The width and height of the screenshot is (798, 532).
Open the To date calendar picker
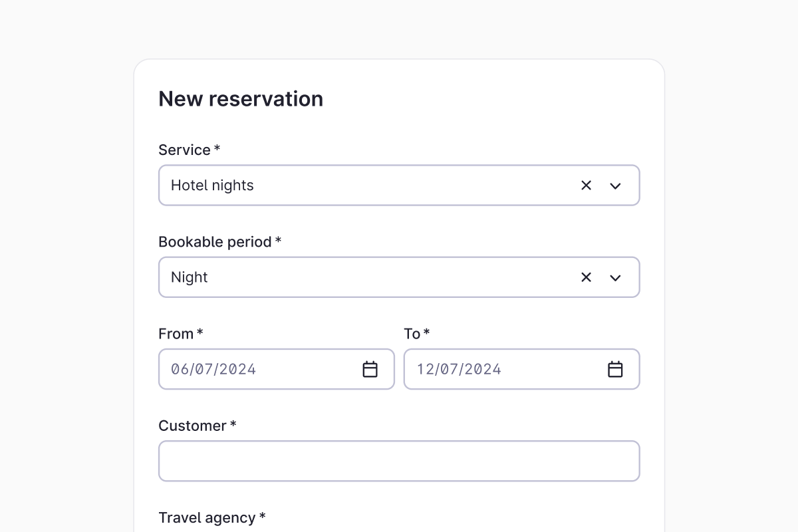pos(615,369)
